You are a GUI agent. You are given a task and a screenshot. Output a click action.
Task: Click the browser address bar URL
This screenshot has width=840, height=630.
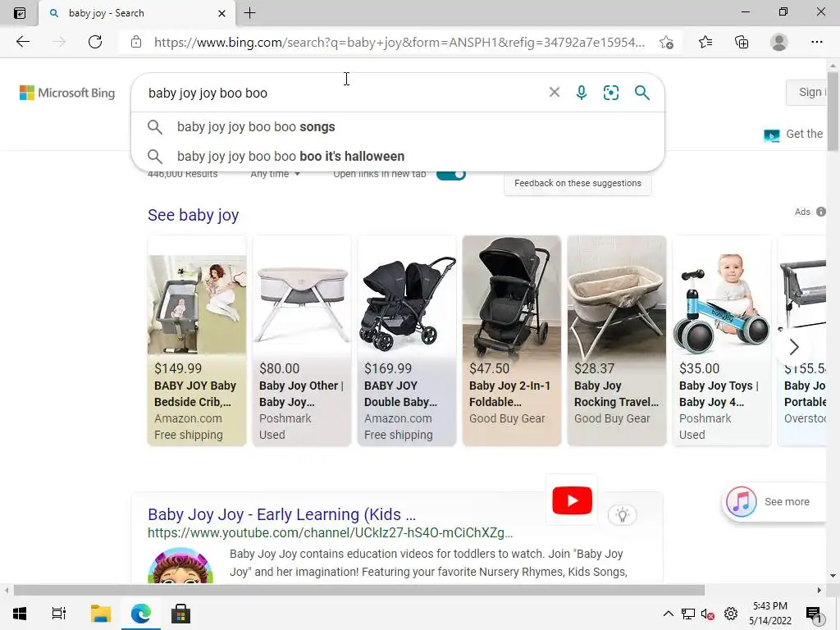coord(399,43)
